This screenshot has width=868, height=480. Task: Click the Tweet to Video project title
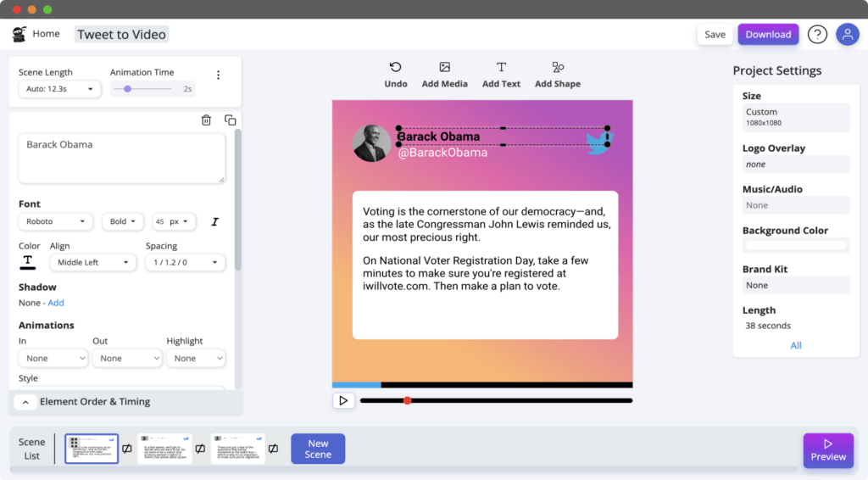pos(121,34)
